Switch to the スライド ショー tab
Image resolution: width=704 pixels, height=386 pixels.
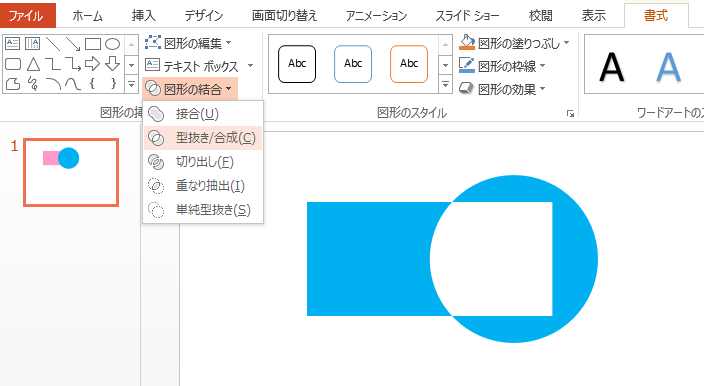pyautogui.click(x=467, y=16)
